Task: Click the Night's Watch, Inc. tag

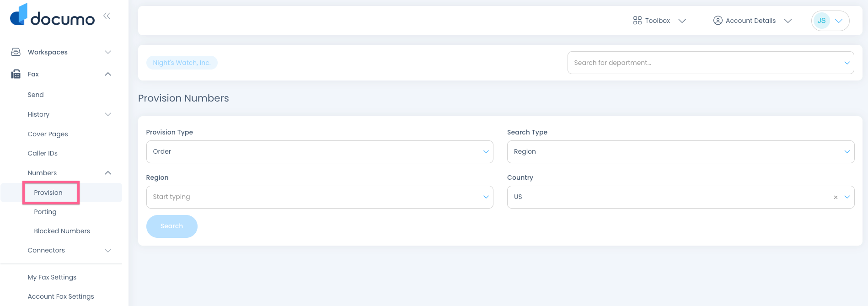Action: click(182, 63)
